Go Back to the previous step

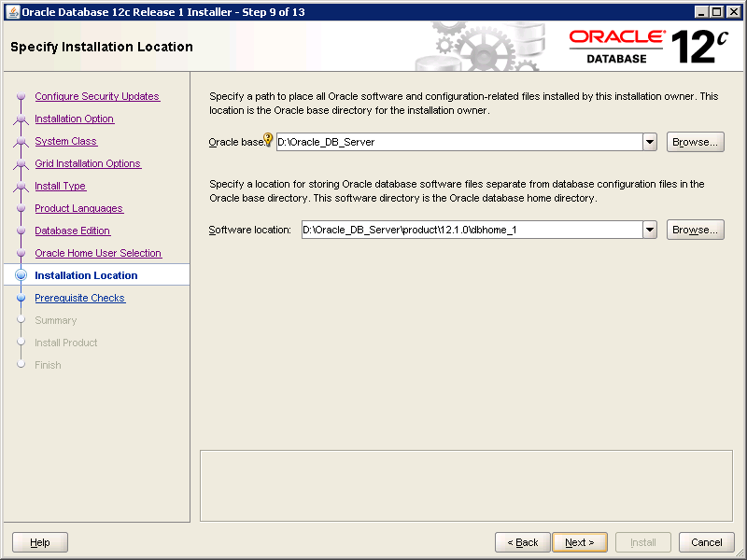(522, 542)
